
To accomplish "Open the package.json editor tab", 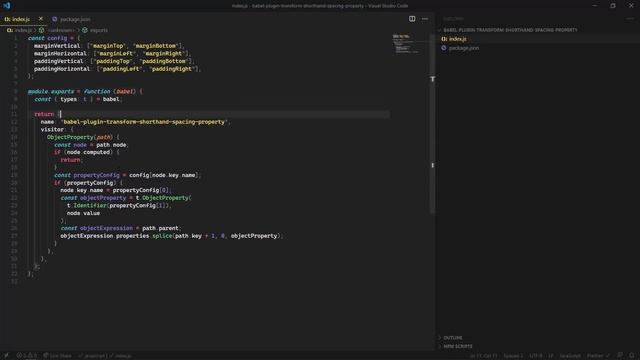I will tap(71, 19).
